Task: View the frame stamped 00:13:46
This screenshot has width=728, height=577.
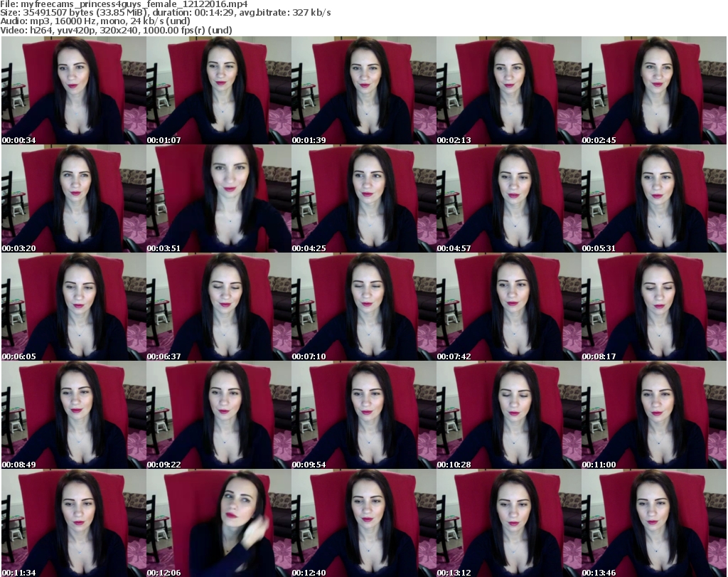Action: tap(654, 523)
